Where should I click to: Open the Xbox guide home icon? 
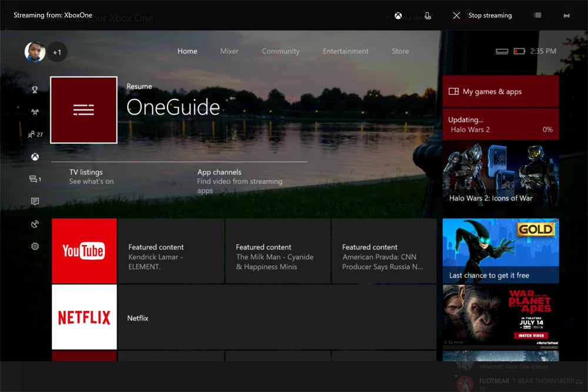tap(35, 156)
